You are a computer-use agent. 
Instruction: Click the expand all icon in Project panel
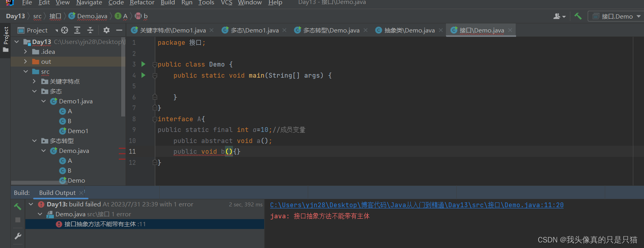[77, 30]
